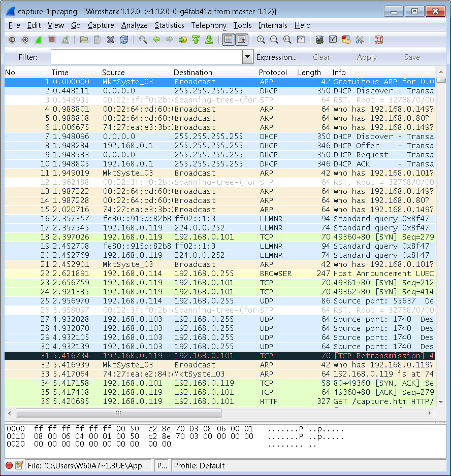Start a new live capture (shark fin)
The width and height of the screenshot is (451, 476).
39,40
